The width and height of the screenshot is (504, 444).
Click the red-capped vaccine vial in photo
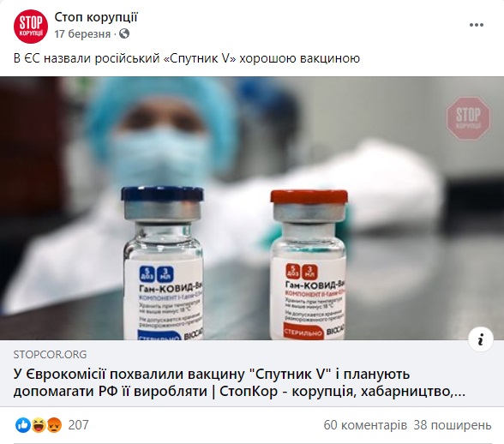coord(309,264)
